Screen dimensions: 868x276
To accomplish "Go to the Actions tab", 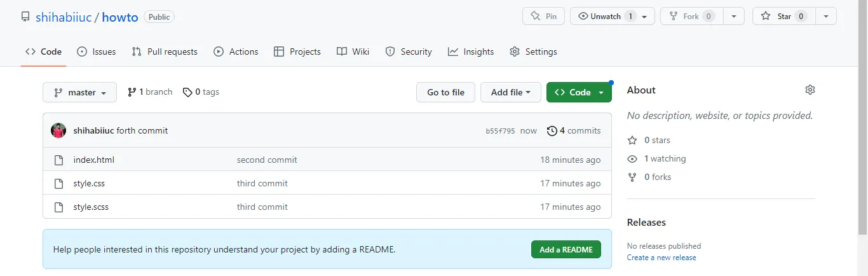I will pos(236,52).
